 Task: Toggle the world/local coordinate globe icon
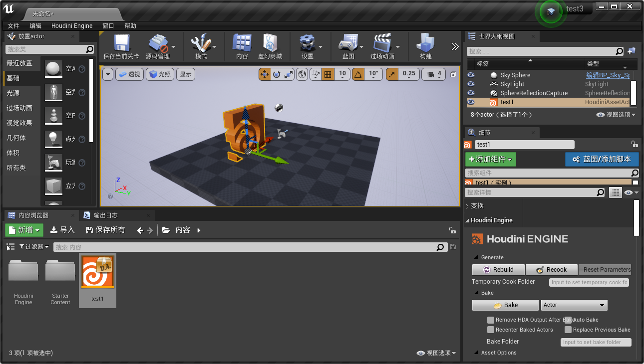(302, 74)
